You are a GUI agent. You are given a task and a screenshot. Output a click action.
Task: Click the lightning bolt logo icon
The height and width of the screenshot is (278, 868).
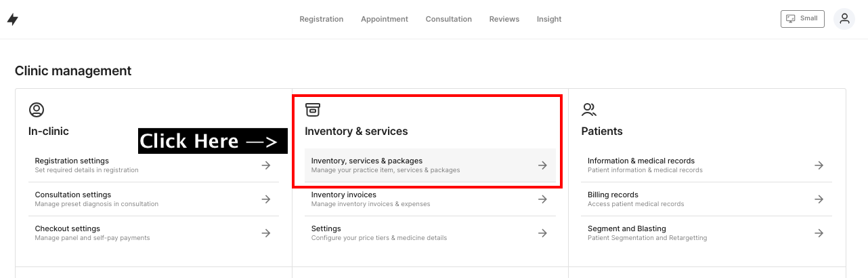coord(12,20)
